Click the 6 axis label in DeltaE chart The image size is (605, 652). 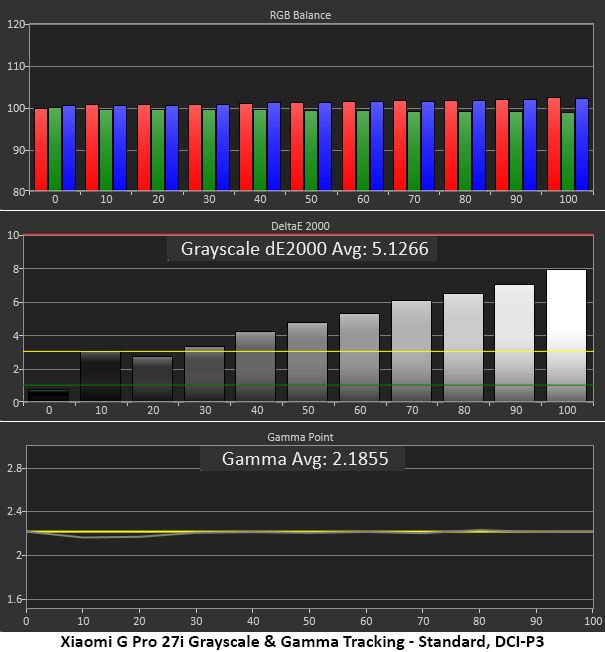click(x=16, y=302)
